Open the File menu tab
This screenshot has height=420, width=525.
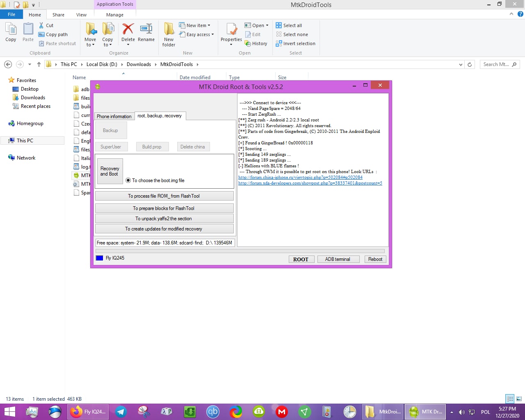pos(11,14)
